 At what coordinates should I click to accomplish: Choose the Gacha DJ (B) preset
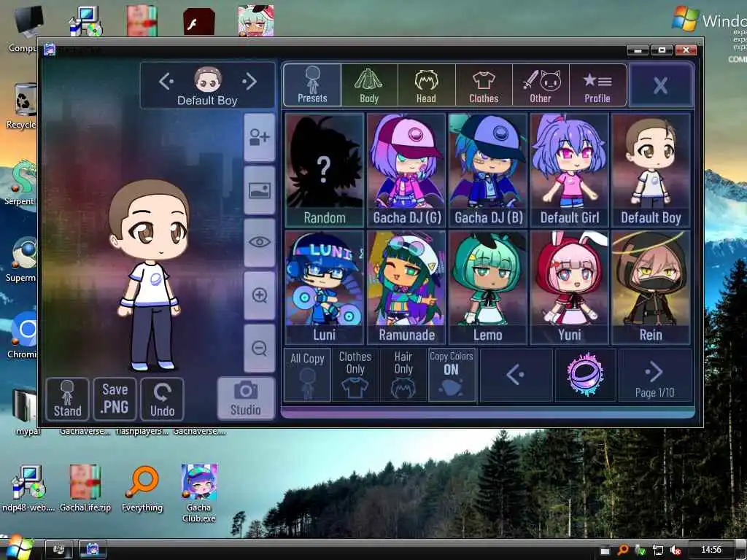click(x=488, y=170)
